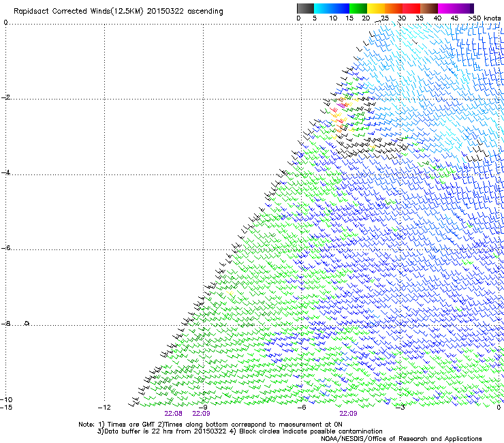Click the '-15' longitude axis label
Image resolution: width=504 pixels, height=443 pixels.
6,408
